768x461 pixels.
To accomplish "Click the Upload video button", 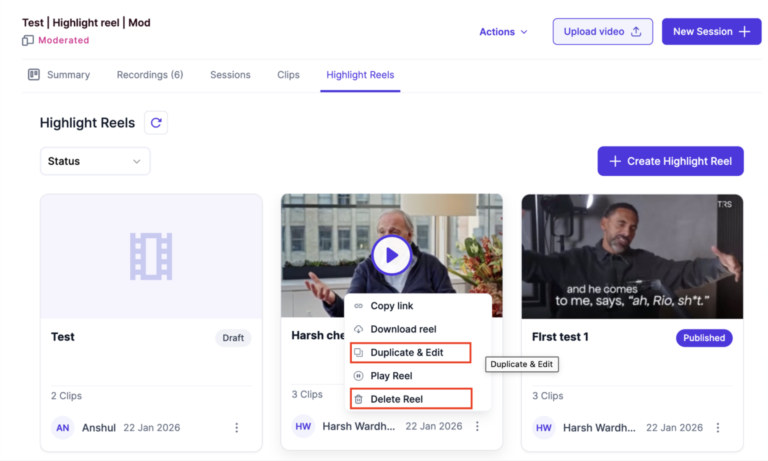I will coord(602,32).
